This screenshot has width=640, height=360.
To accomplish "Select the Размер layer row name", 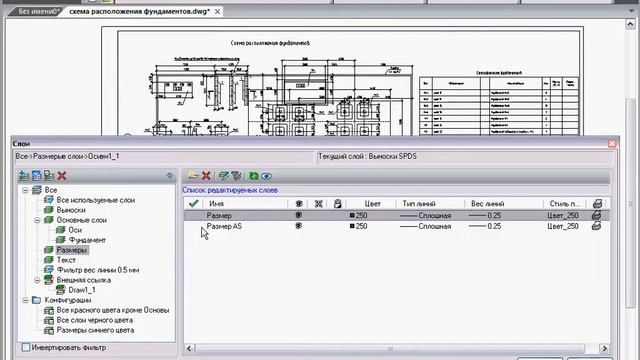I will (219, 215).
